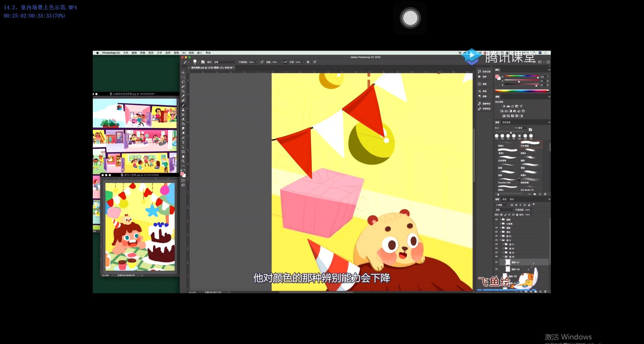This screenshot has height=344, width=644.
Task: Open smoothing options gear in options bar
Action: (x=308, y=62)
